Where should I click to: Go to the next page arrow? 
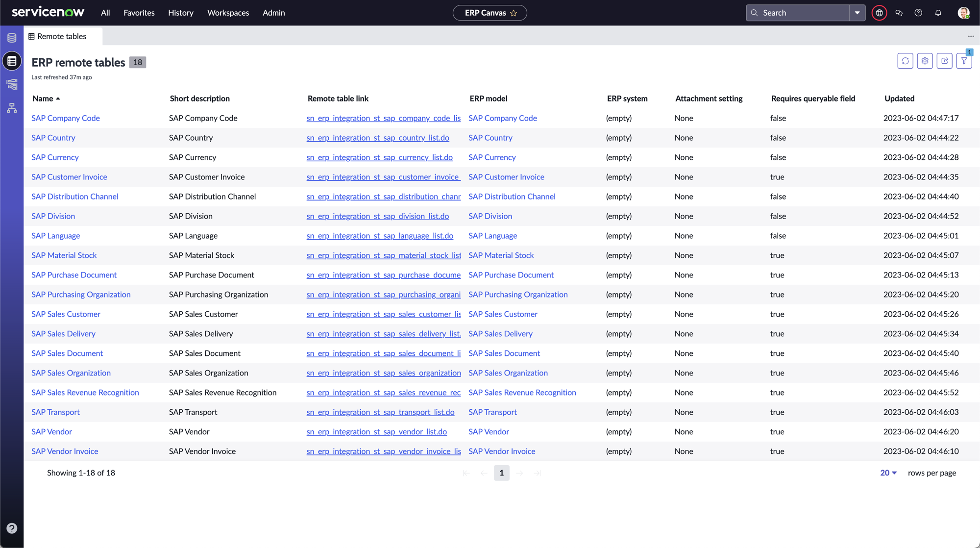click(x=519, y=473)
